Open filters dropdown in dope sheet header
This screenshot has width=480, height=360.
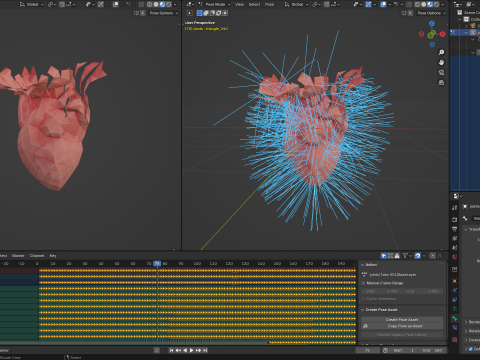pyautogui.click(x=407, y=256)
